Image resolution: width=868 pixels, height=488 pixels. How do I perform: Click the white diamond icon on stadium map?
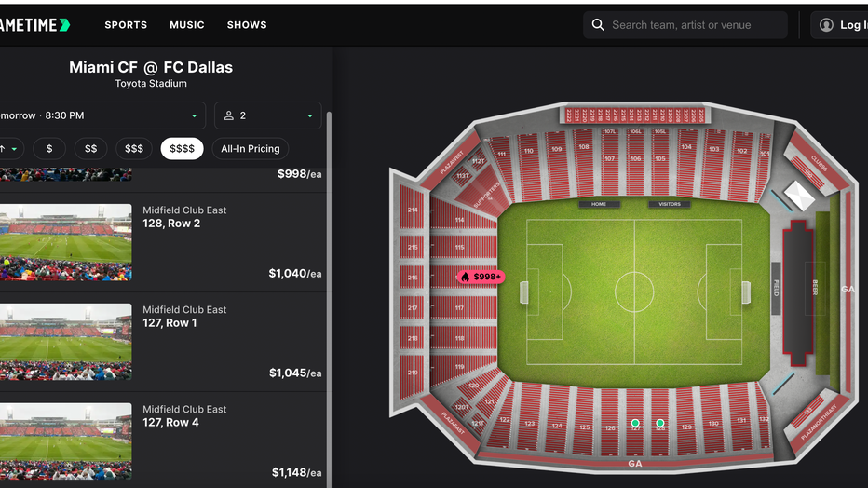pos(799,195)
